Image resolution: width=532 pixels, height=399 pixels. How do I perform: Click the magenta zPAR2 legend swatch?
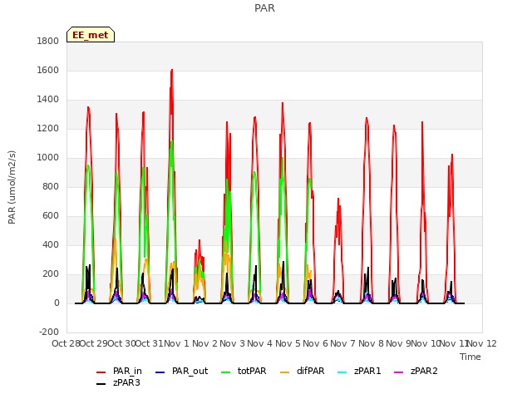[399, 372]
